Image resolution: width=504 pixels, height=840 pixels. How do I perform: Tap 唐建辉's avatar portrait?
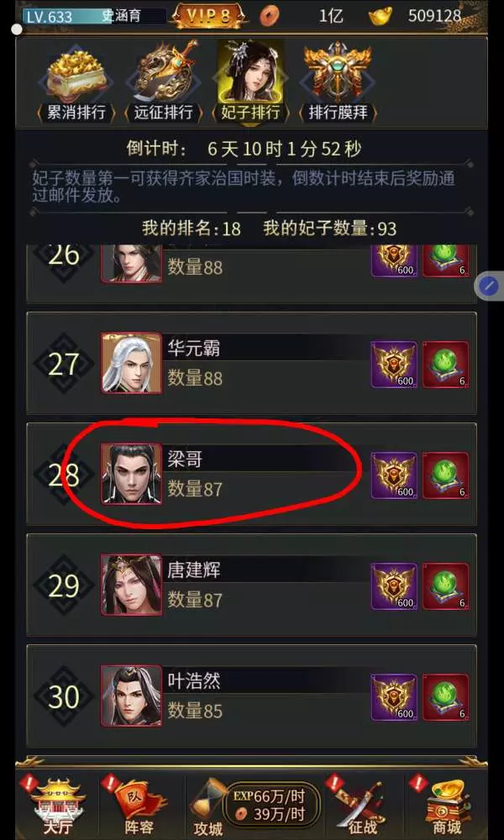(131, 585)
